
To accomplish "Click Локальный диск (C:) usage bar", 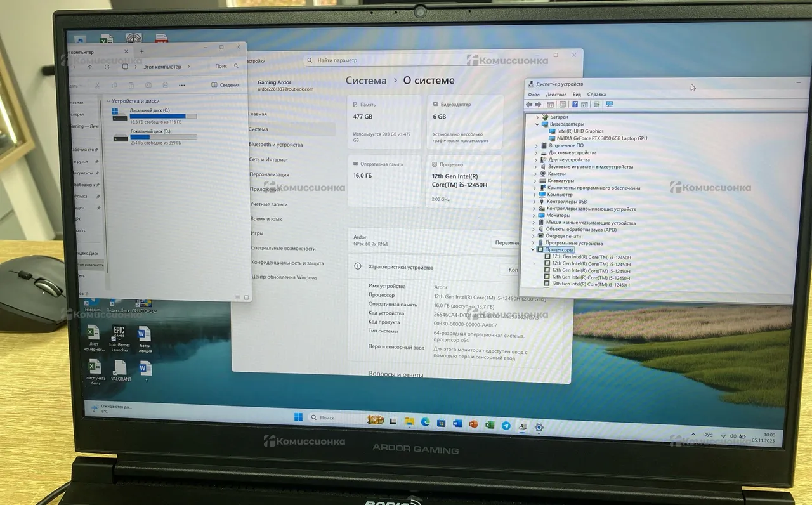I will click(163, 116).
